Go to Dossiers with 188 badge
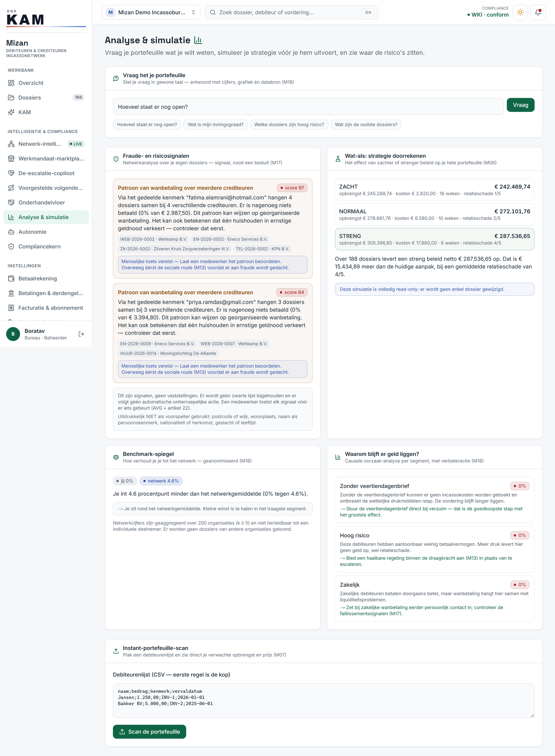This screenshot has width=555, height=756. (x=46, y=98)
